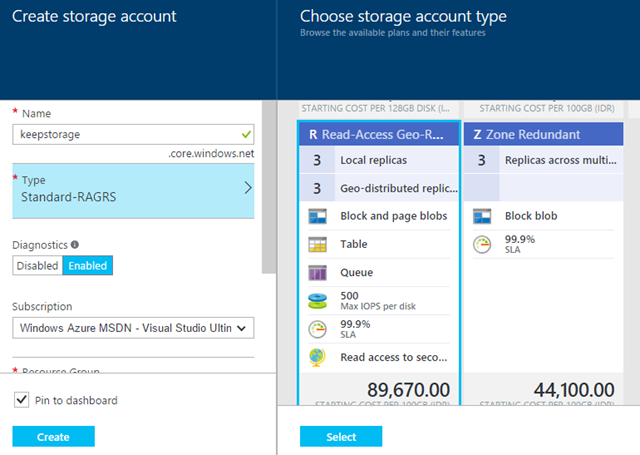The width and height of the screenshot is (640, 455).
Task: Select the Read-Access Geo-Redundant plan header
Action: click(x=379, y=134)
